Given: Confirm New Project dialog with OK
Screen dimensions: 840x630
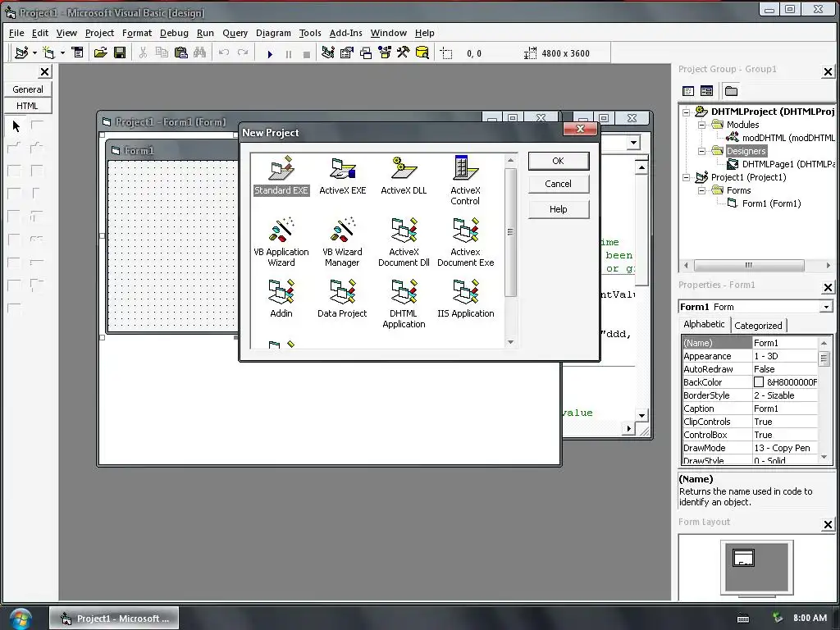Looking at the screenshot, I should 558,161.
